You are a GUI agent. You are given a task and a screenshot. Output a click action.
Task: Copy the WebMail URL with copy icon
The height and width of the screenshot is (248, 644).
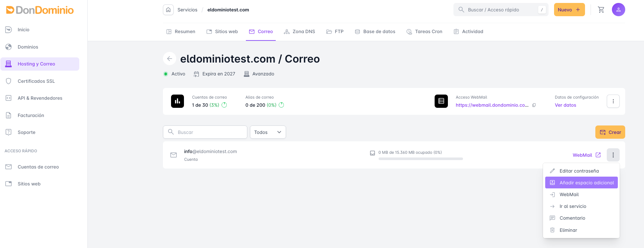click(534, 105)
